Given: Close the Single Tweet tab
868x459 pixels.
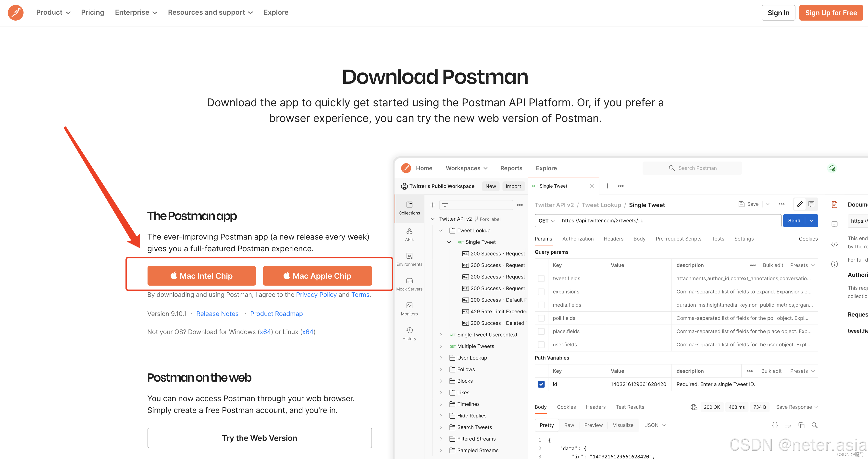Looking at the screenshot, I should pyautogui.click(x=591, y=186).
